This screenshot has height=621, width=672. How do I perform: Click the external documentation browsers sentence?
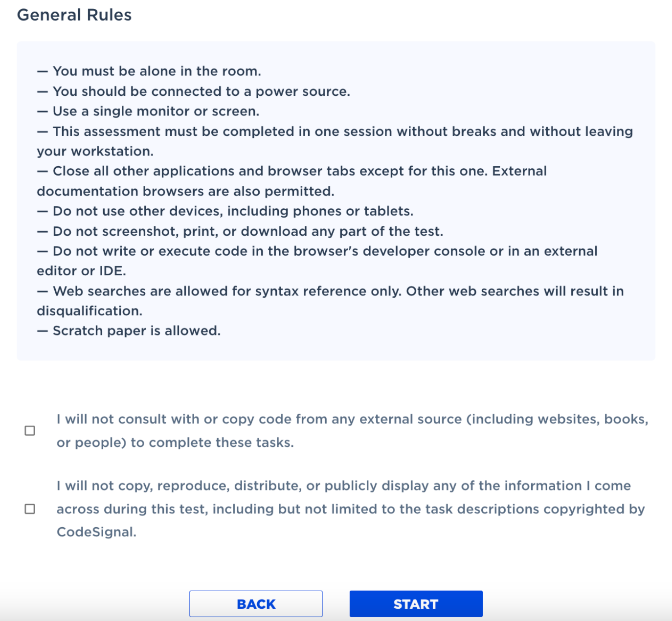(x=186, y=191)
